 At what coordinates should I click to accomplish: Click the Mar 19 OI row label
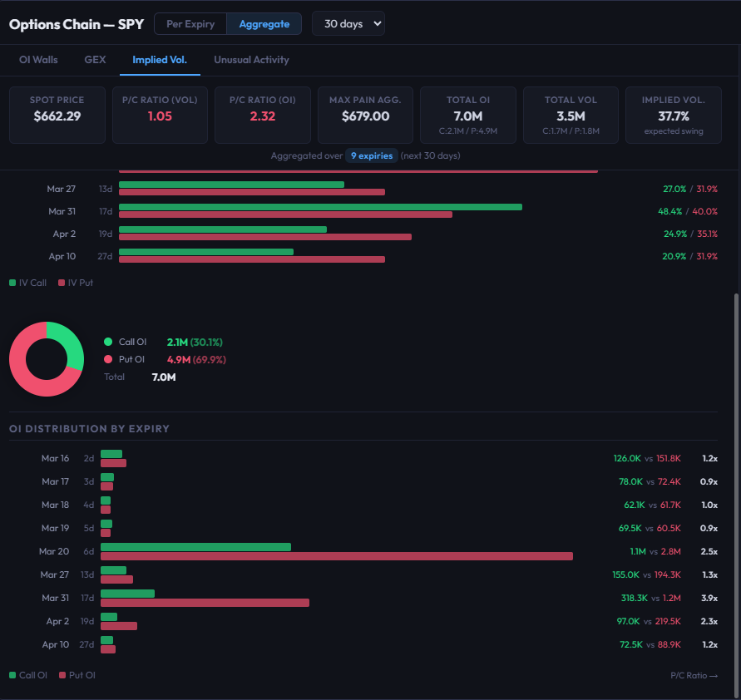point(55,528)
